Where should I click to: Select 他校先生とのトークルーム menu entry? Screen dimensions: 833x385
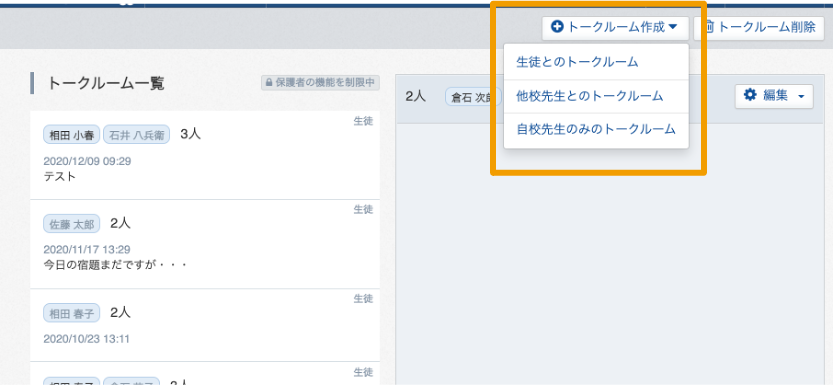pos(596,96)
